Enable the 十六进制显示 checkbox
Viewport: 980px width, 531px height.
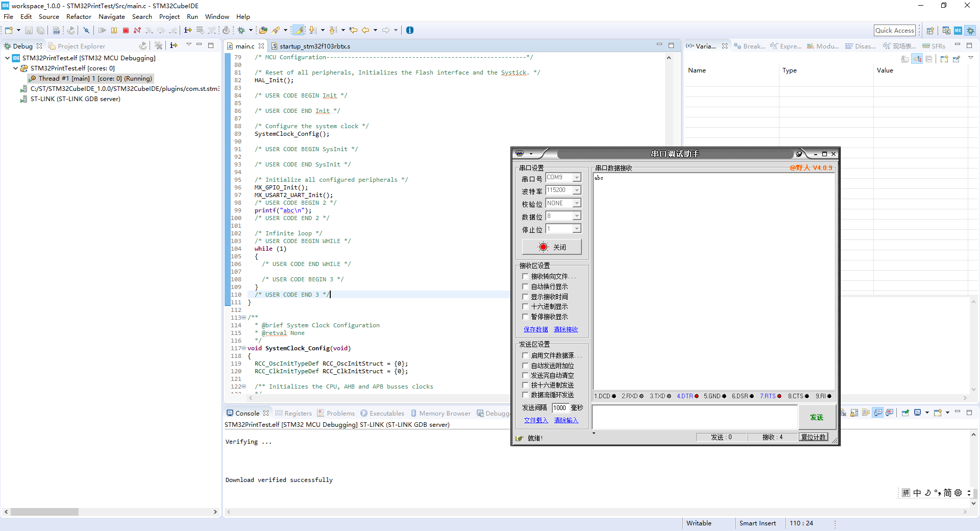click(525, 306)
